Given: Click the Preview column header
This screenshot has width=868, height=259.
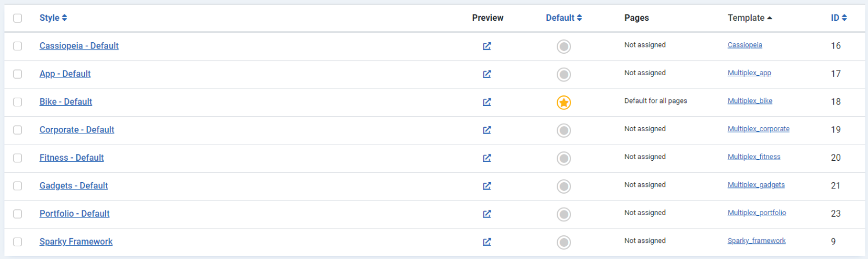Looking at the screenshot, I should coord(488,18).
